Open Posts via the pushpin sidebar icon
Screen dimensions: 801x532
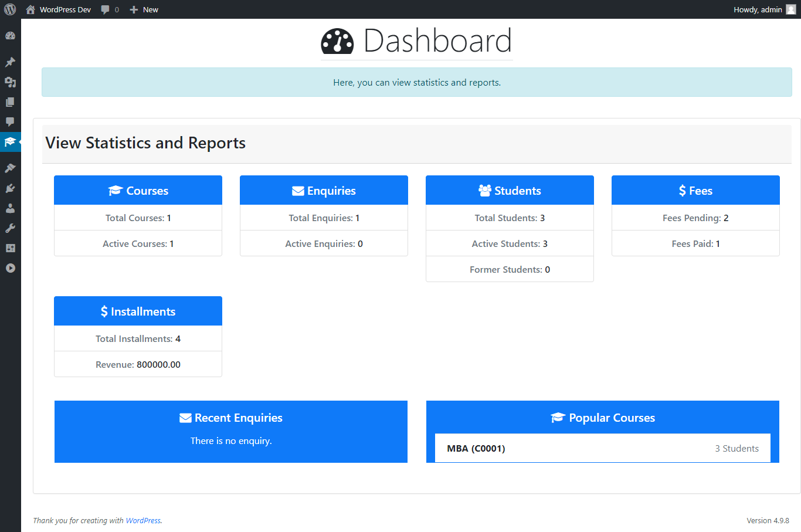coord(10,62)
